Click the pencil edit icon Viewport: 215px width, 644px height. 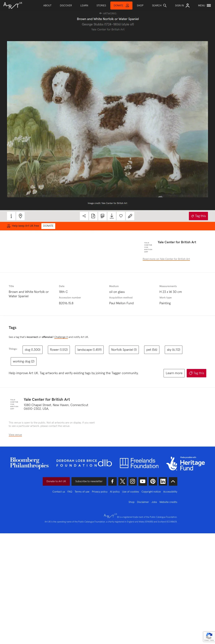coord(130,216)
